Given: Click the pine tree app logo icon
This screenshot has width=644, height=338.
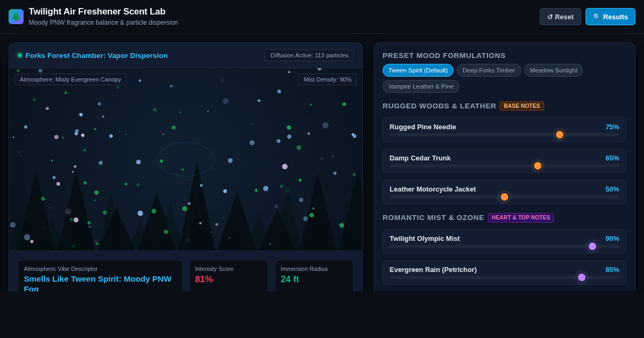Looking at the screenshot, I should [x=16, y=17].
